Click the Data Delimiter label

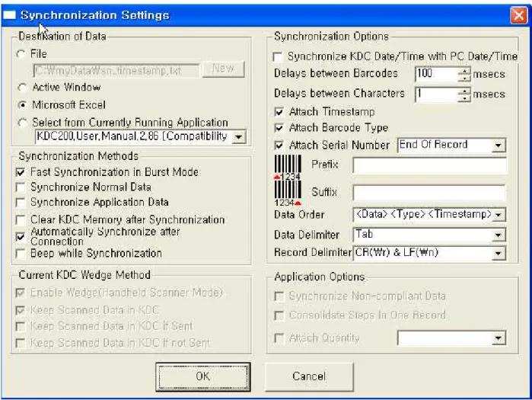coord(307,235)
